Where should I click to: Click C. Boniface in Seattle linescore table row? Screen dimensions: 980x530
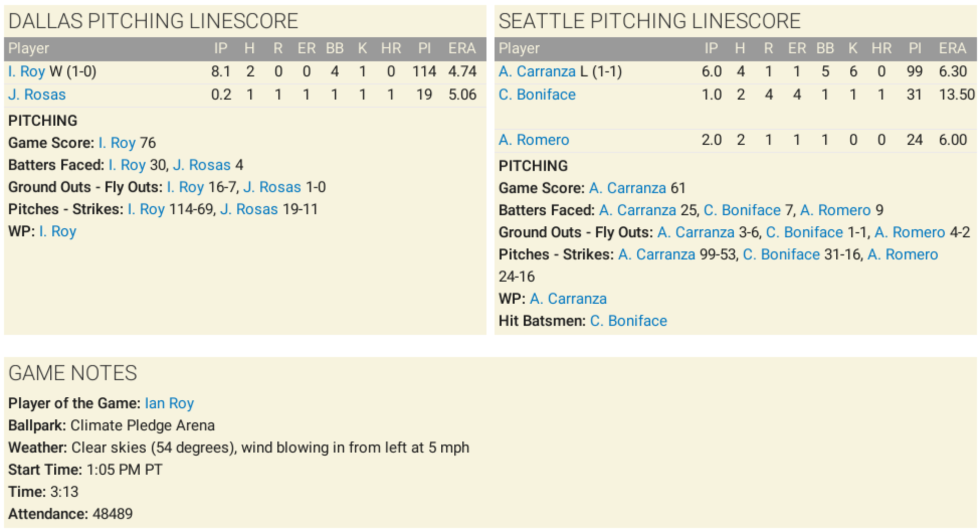pyautogui.click(x=537, y=95)
